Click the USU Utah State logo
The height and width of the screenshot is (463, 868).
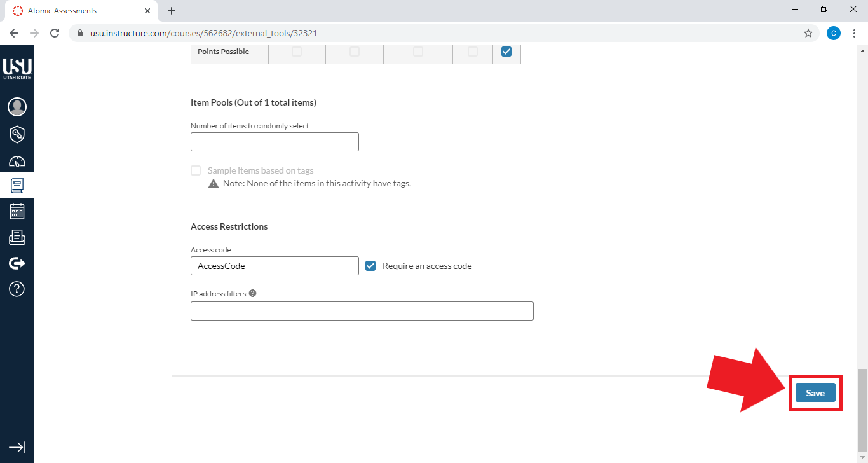click(x=17, y=68)
